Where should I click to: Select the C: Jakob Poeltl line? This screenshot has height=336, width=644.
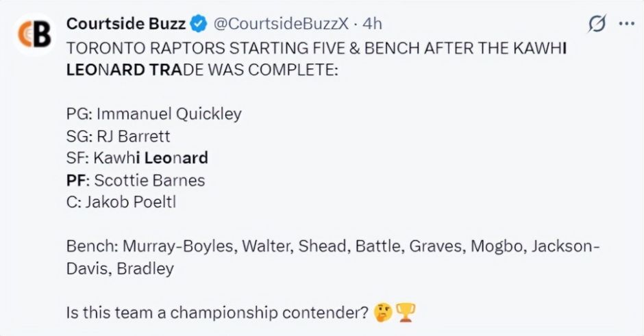pos(121,202)
